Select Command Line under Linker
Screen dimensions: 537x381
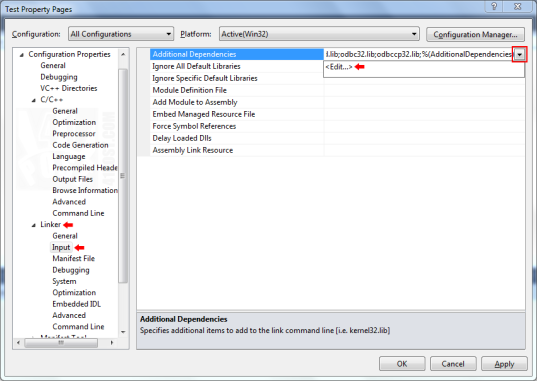coord(78,327)
